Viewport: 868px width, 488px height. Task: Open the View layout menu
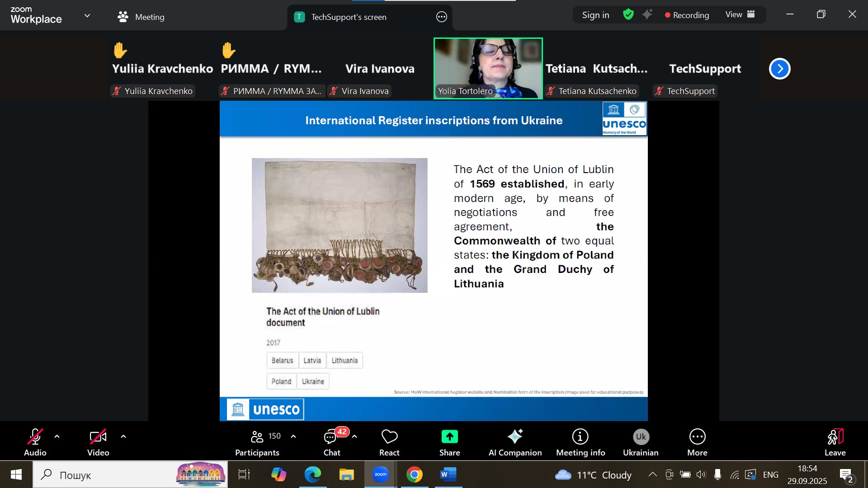click(x=740, y=15)
